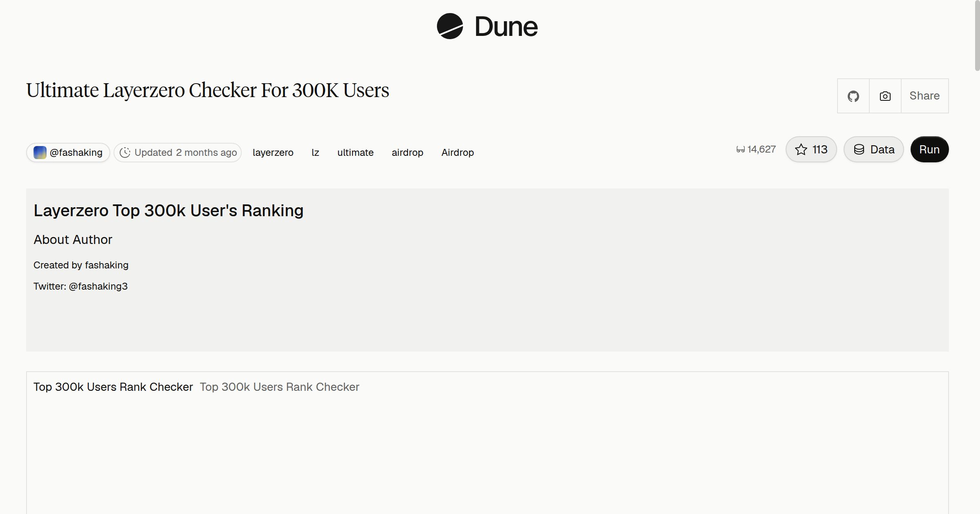Click the Dune logo icon
The height and width of the screenshot is (514, 980).
tap(450, 26)
